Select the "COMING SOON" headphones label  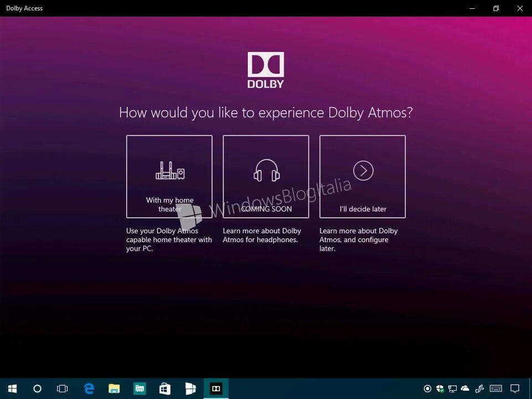(x=267, y=209)
